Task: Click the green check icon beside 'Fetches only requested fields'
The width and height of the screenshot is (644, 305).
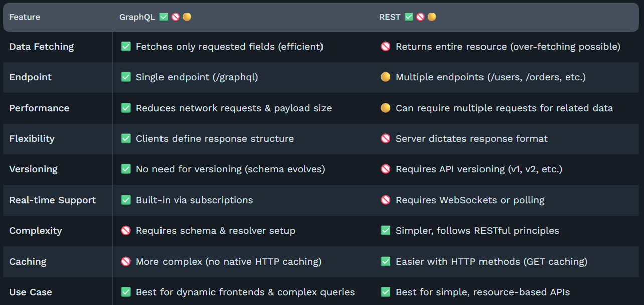Action: [x=126, y=47]
